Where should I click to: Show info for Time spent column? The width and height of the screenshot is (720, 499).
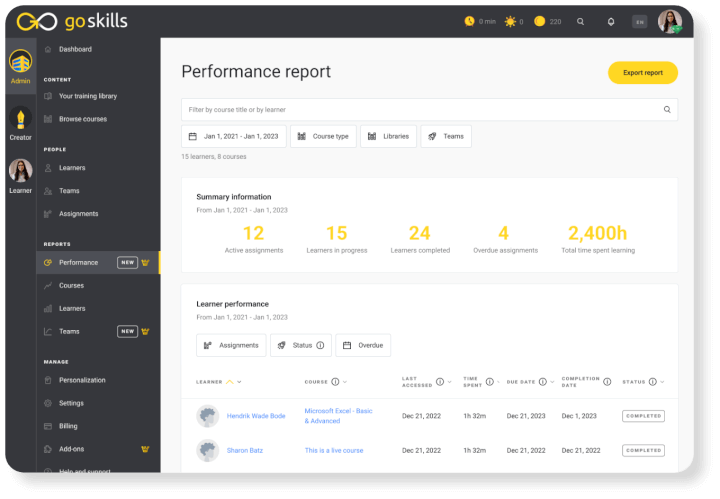[x=489, y=382]
